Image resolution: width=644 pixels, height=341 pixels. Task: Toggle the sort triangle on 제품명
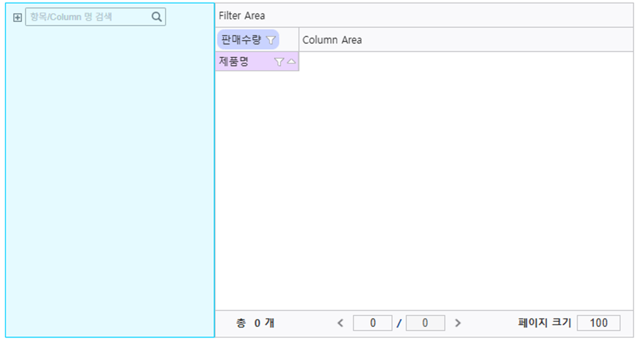pyautogui.click(x=291, y=62)
